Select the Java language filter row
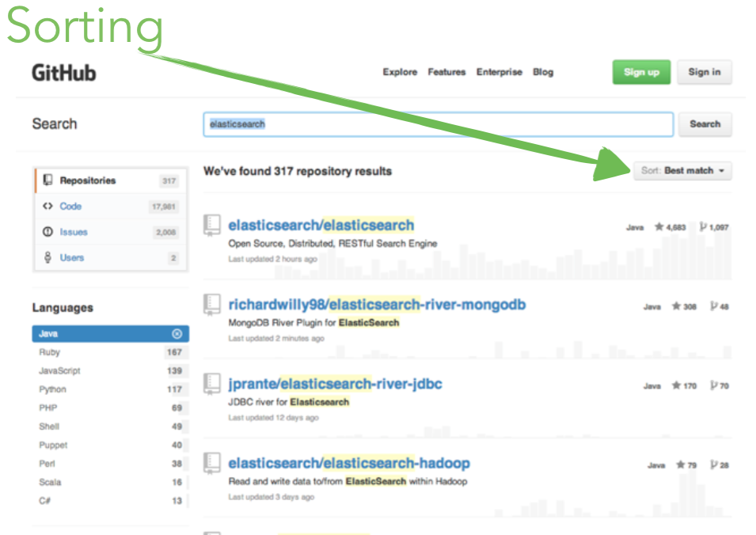 (110, 333)
